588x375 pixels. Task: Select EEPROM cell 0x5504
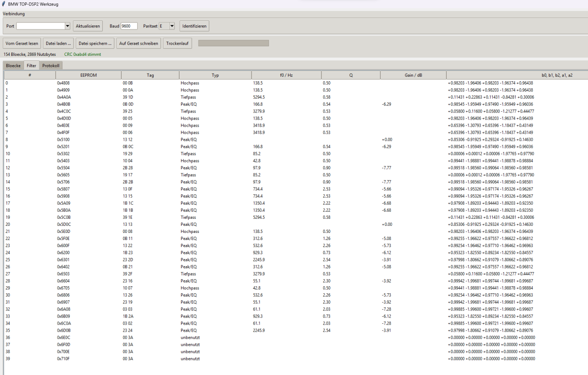pyautogui.click(x=63, y=168)
